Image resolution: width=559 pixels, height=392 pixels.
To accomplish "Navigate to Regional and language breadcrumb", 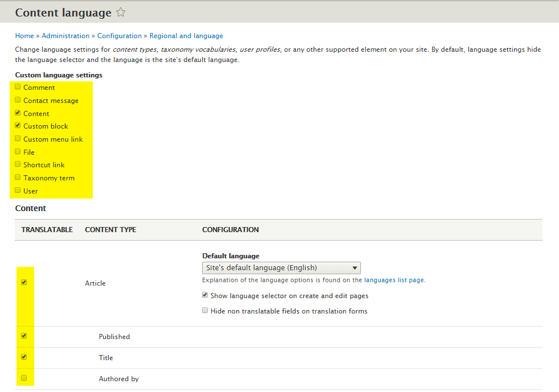I will 186,36.
